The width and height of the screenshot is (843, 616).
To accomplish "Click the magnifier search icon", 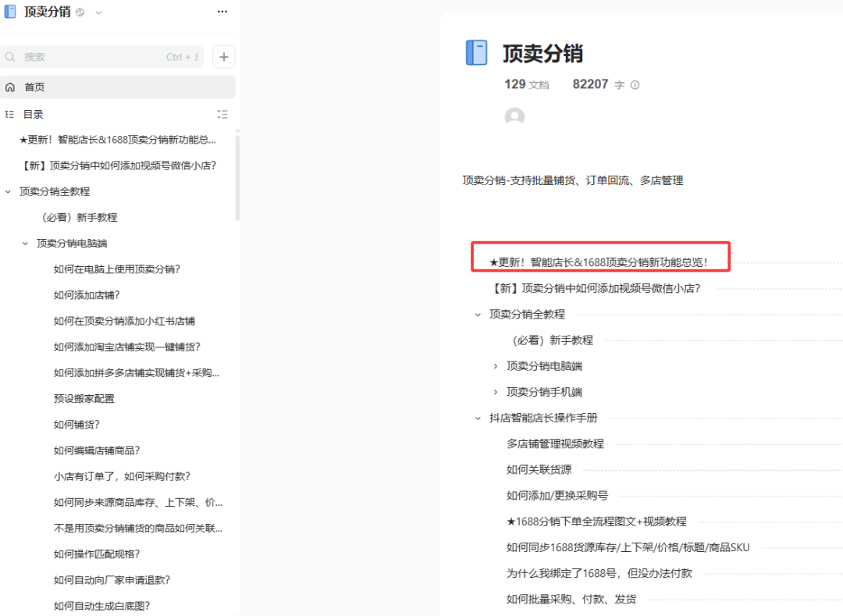I will (10, 57).
